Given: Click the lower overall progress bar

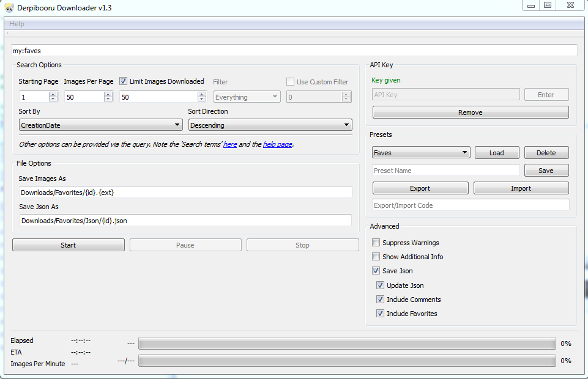Looking at the screenshot, I should pos(347,361).
